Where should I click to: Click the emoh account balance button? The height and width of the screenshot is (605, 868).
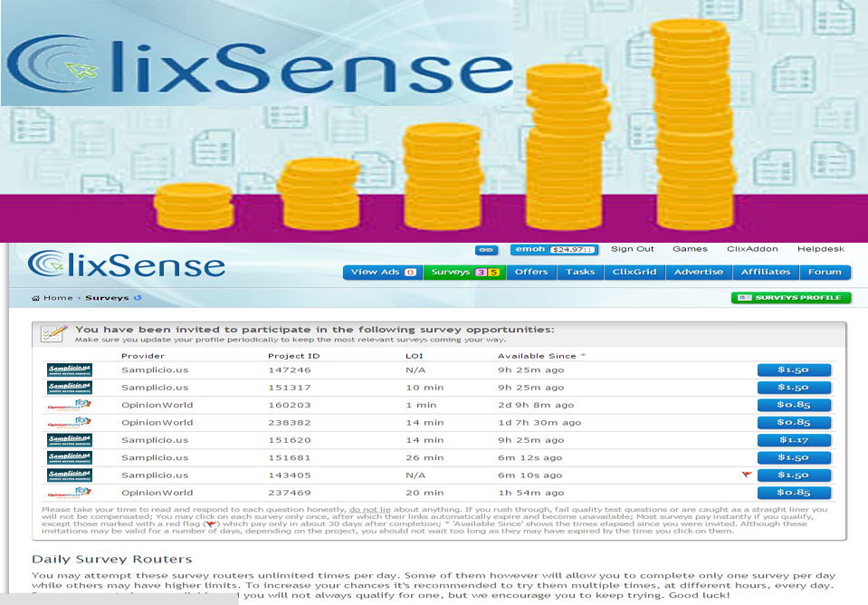point(554,250)
